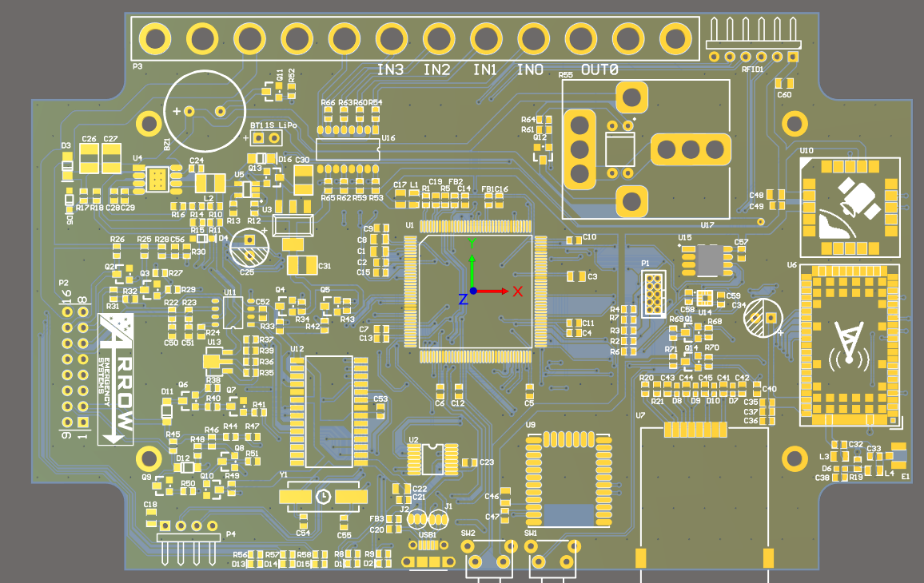924x583 pixels.
Task: Click the battery plus symbol near BZ1 buzzer
Action: [x=177, y=110]
